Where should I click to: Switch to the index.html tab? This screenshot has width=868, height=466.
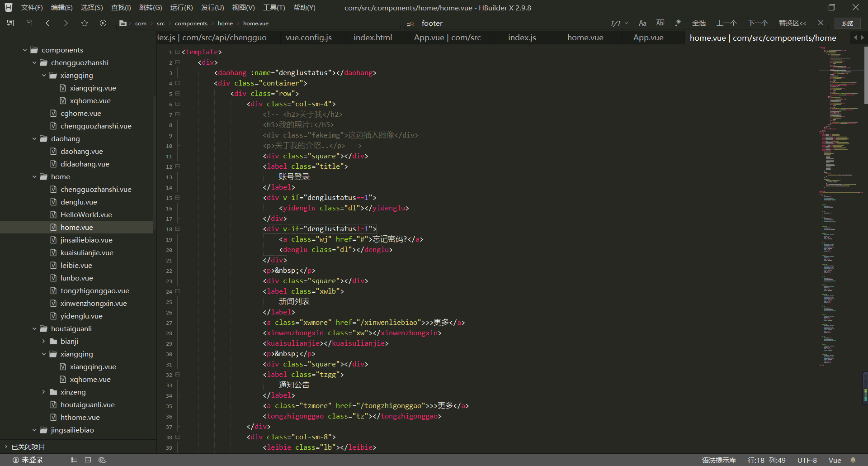click(373, 38)
